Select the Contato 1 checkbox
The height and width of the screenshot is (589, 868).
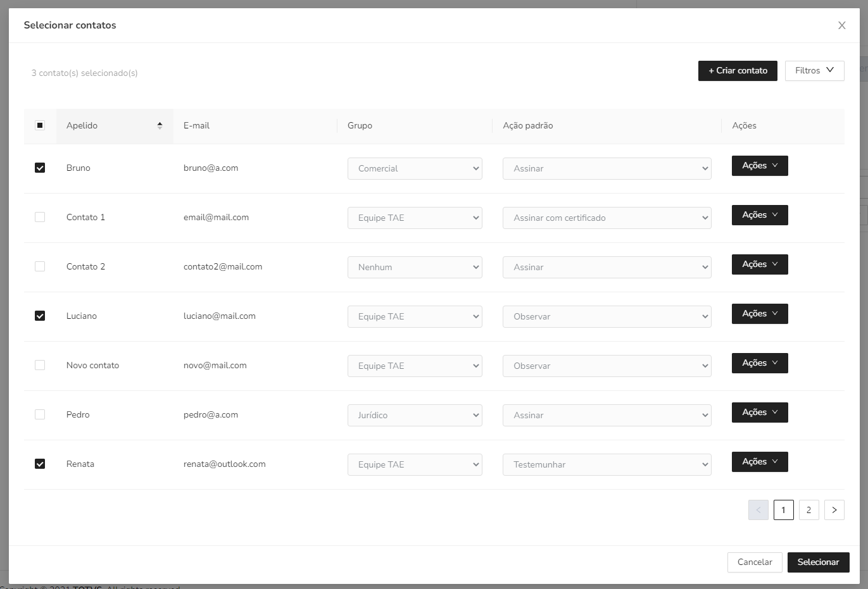tap(40, 218)
